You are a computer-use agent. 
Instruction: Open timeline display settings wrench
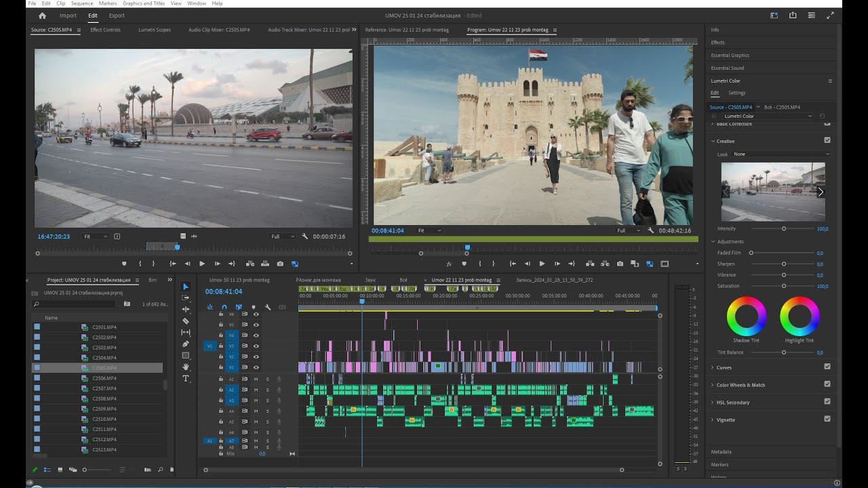point(268,307)
